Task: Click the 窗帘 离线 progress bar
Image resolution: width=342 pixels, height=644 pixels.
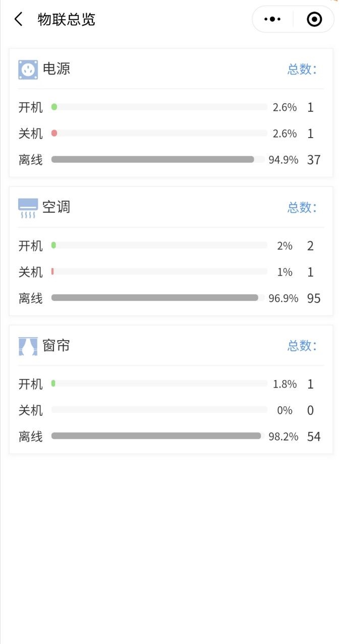Action: [x=156, y=436]
